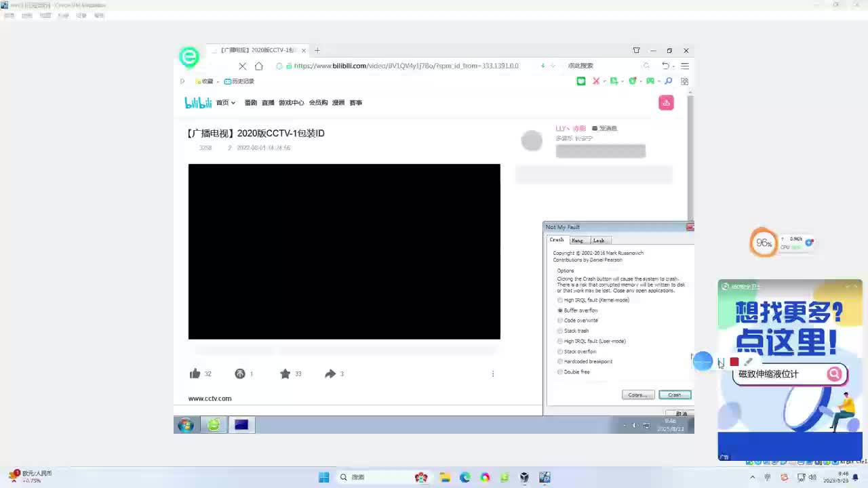Click the bilibili logo
This screenshot has width=868, height=488.
click(x=198, y=102)
